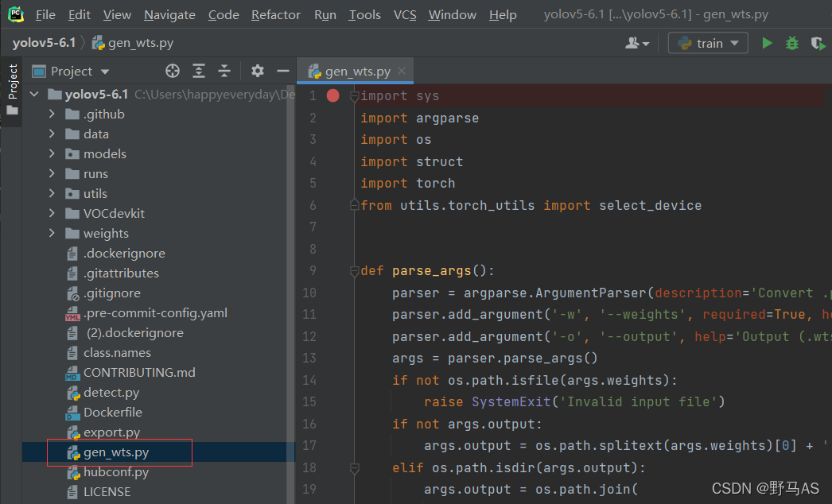The image size is (832, 504).
Task: Collapse all items in the Project panel
Action: (x=224, y=71)
